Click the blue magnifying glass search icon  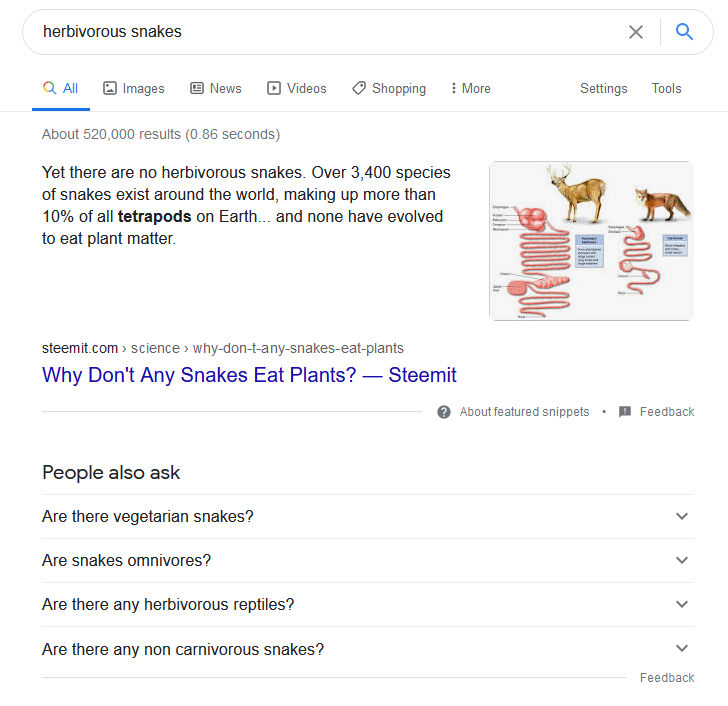click(x=685, y=32)
